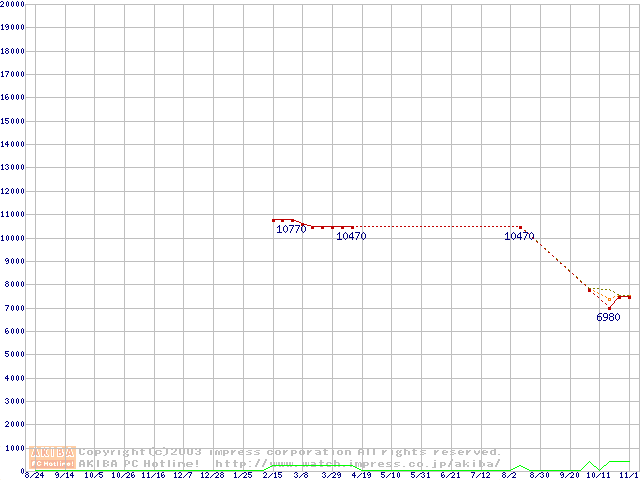The width and height of the screenshot is (640, 480).
Task: Click the last red data point on the price line
Action: (629, 297)
